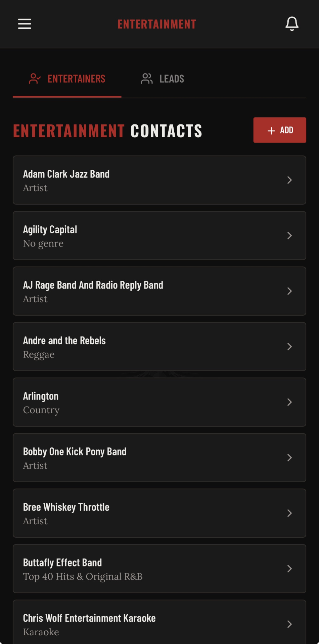The width and height of the screenshot is (319, 644).
Task: Click the Entertainers person-check icon
Action: [x=35, y=78]
